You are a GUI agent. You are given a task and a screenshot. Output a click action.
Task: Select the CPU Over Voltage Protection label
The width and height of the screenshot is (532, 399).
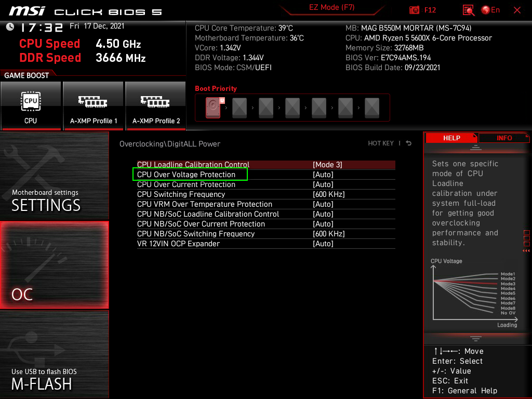[186, 175]
